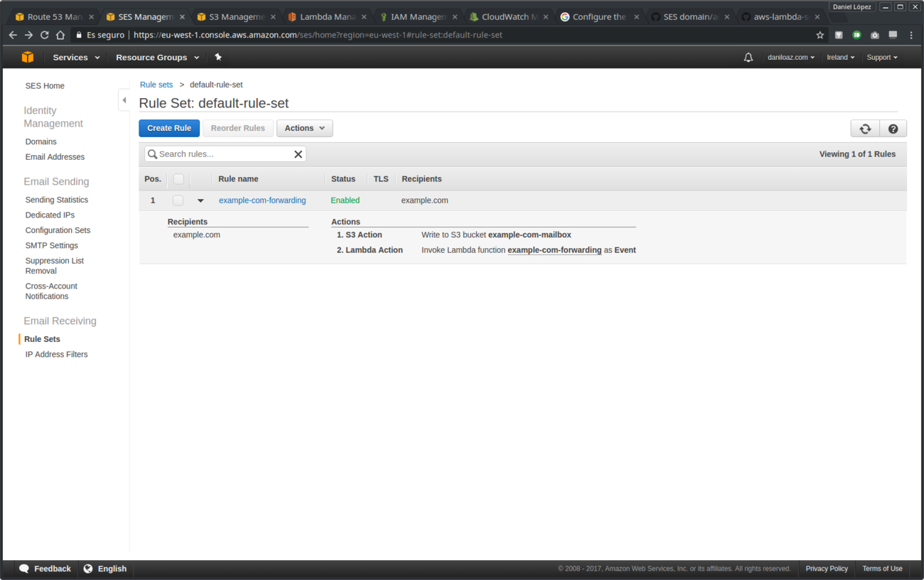The height and width of the screenshot is (580, 924).
Task: Clear the rule search with the X icon
Action: coord(298,154)
